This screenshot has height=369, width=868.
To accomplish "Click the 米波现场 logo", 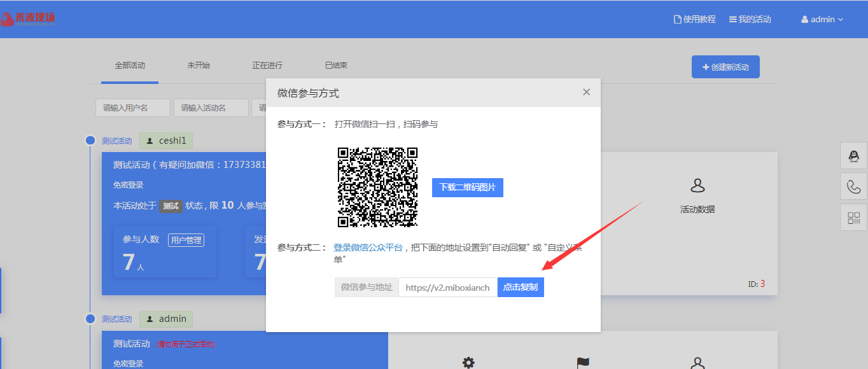I will coord(28,18).
